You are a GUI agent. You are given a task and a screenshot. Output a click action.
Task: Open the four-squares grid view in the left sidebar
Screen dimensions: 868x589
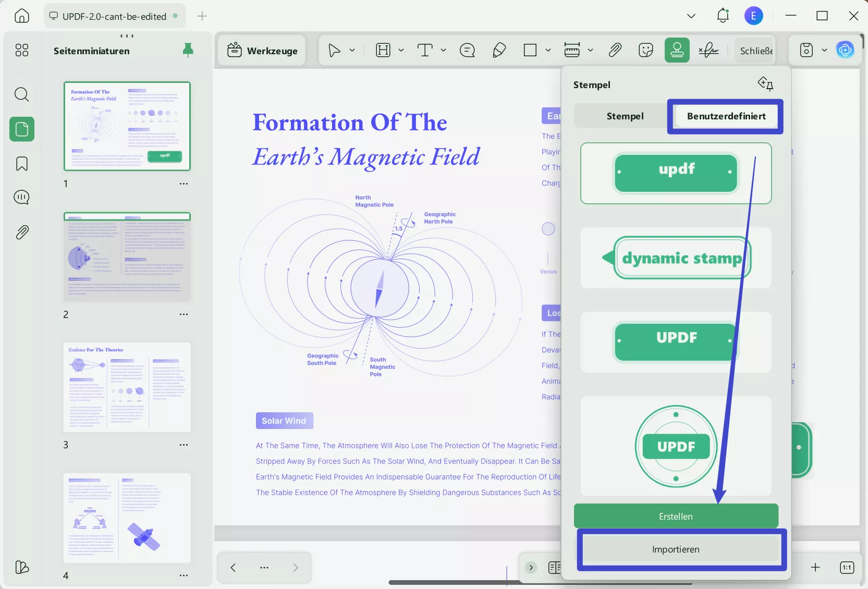point(22,50)
